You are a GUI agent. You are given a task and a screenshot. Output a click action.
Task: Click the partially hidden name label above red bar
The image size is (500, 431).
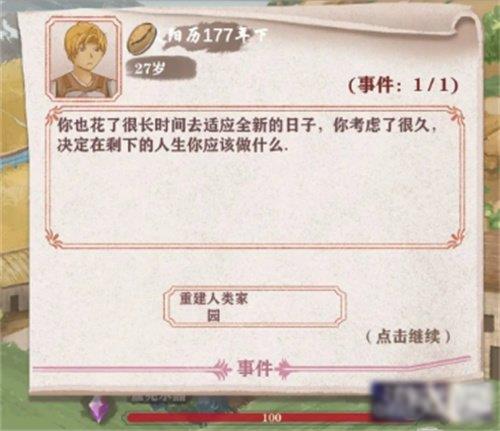[159, 397]
